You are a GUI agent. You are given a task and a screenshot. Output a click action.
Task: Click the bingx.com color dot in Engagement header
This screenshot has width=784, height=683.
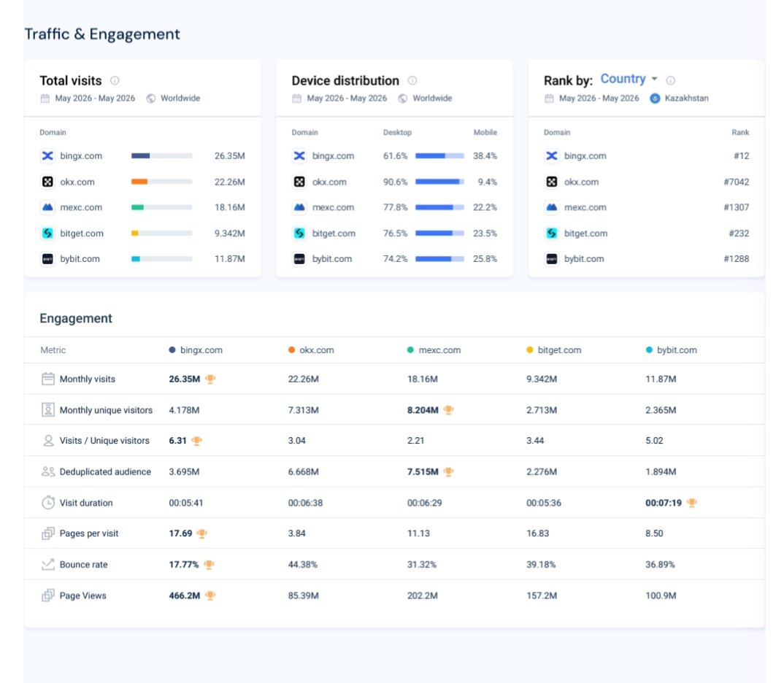coord(172,350)
